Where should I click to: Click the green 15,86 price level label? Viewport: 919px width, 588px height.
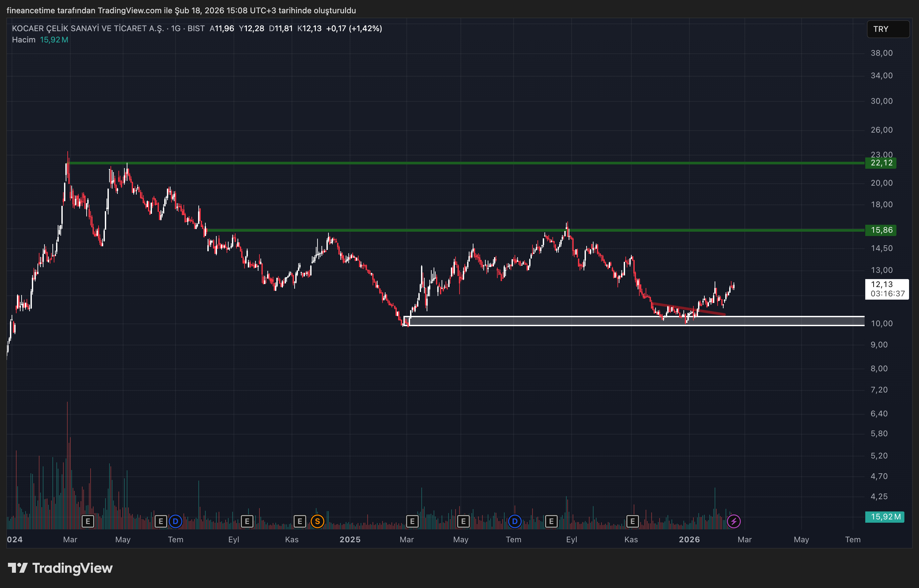[881, 230]
